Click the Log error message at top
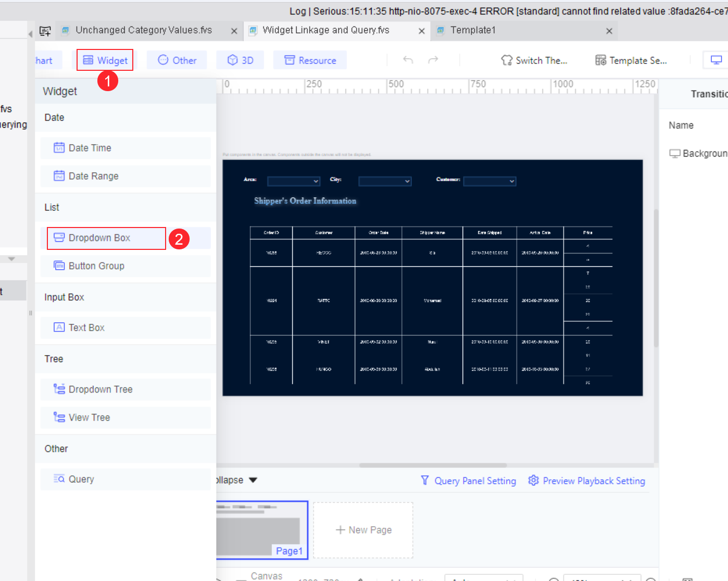This screenshot has width=728, height=581. coord(508,11)
